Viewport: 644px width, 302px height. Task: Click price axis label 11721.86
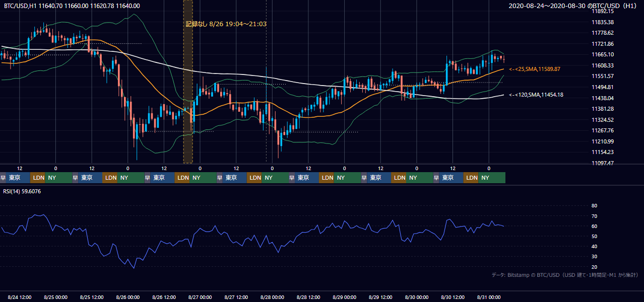pyautogui.click(x=602, y=44)
